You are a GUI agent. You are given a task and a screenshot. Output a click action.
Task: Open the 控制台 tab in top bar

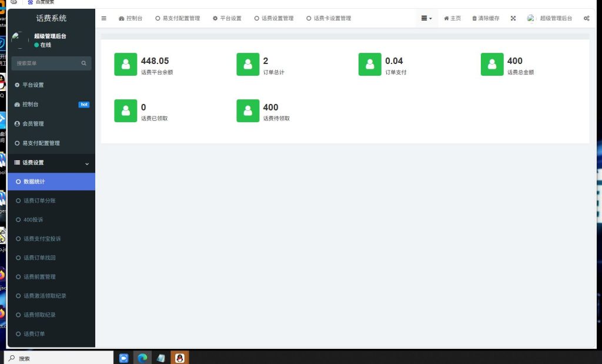(131, 18)
